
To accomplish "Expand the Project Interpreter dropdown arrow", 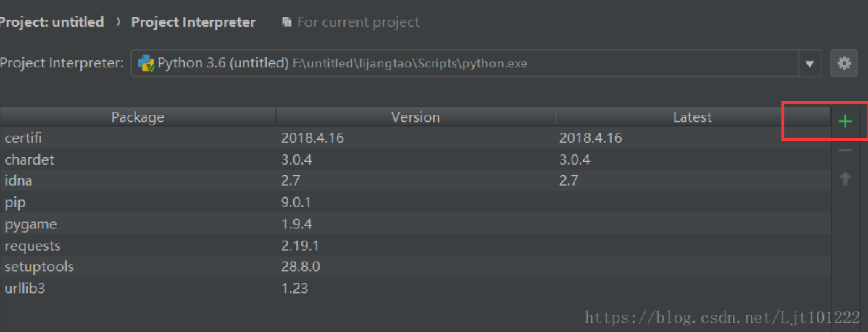I will (809, 64).
